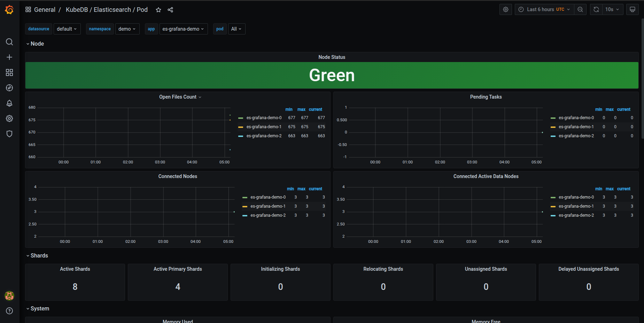Sort Open Files Count legend by min
644x323 pixels.
[x=289, y=109]
